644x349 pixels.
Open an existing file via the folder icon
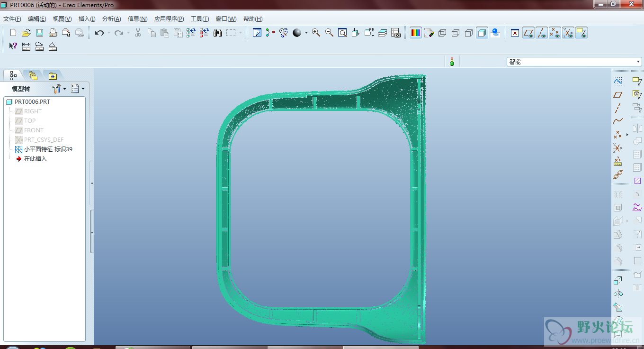[27, 33]
